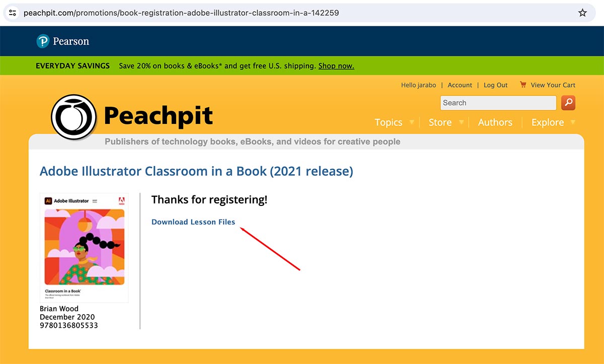The image size is (604, 364).
Task: Click the Adobe Illustrator book cover thumbnail
Action: 84,247
